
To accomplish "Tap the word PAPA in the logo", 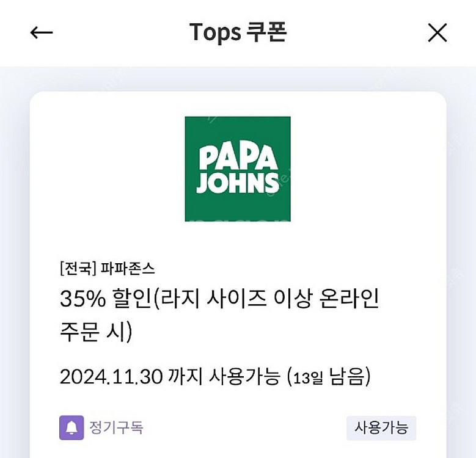I will [238, 156].
